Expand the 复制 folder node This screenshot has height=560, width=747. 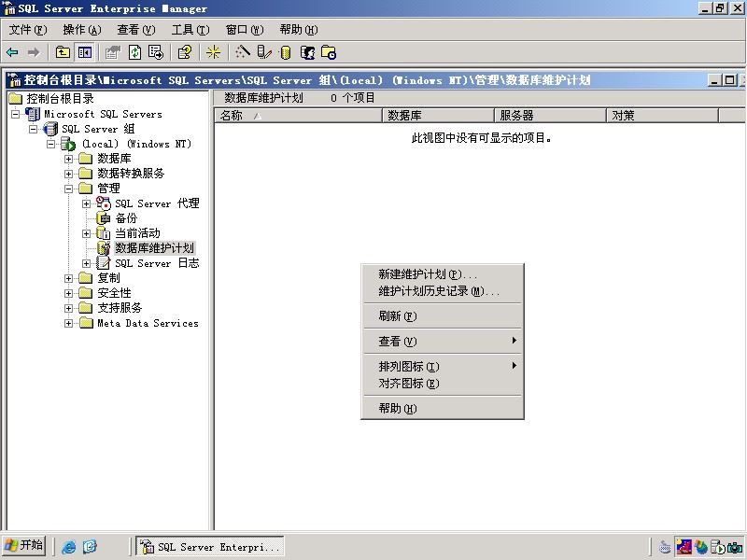point(68,278)
